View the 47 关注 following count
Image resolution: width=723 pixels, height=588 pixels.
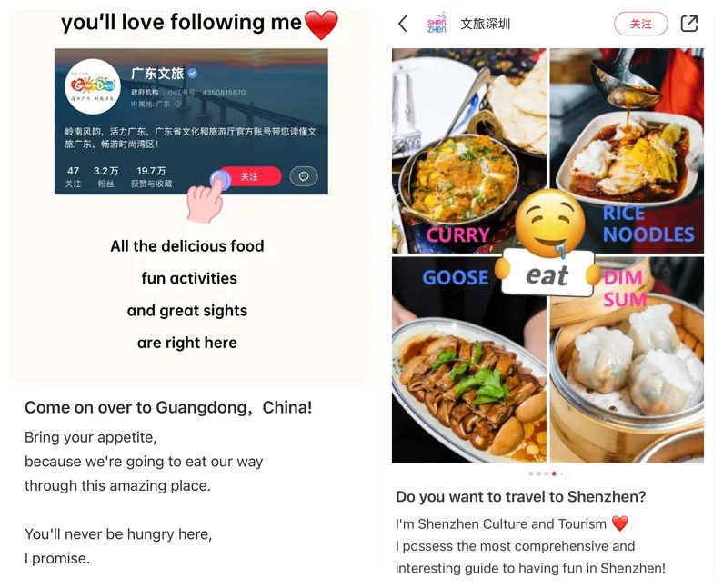(x=73, y=177)
